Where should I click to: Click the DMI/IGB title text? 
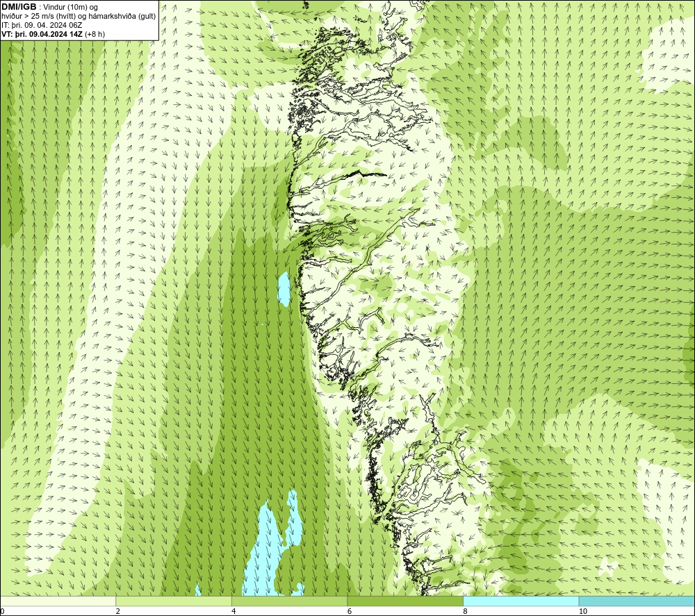[19, 7]
